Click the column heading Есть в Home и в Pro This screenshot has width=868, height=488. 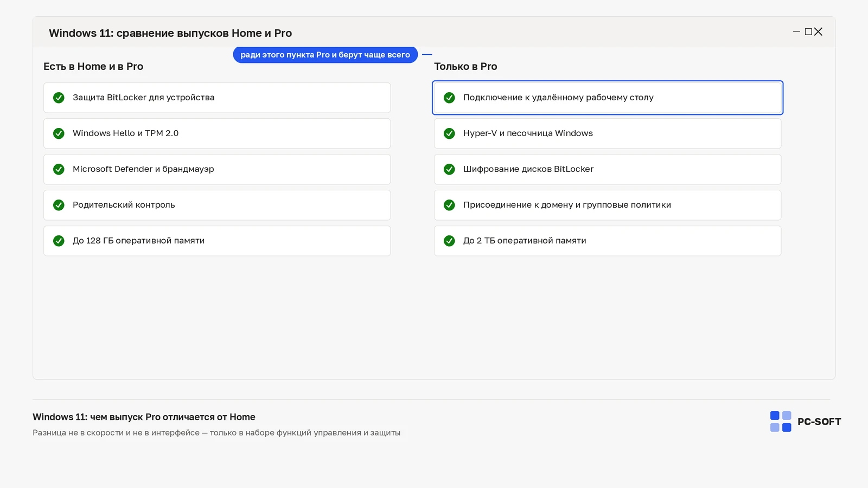93,67
